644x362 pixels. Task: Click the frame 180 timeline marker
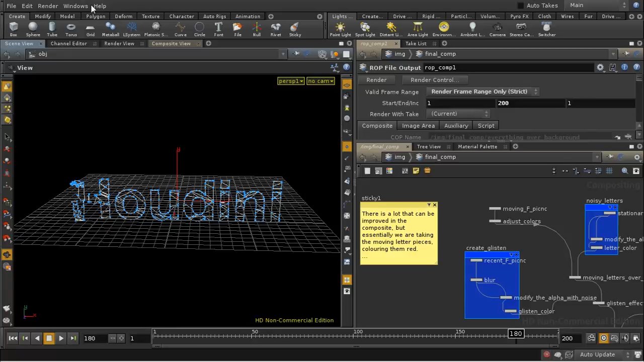pos(516,334)
